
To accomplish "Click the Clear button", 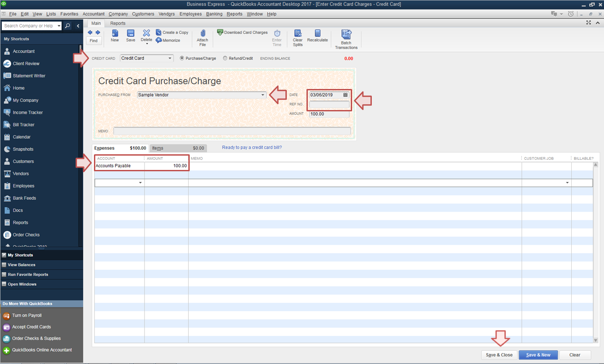I will tap(575, 355).
